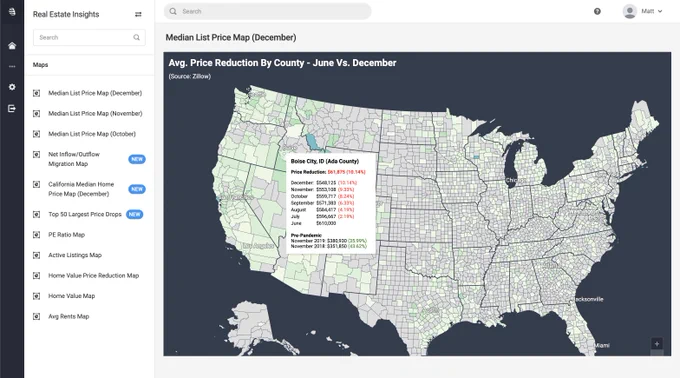680x378 pixels.
Task: Click the teal highlighted county on map
Action: (x=311, y=141)
